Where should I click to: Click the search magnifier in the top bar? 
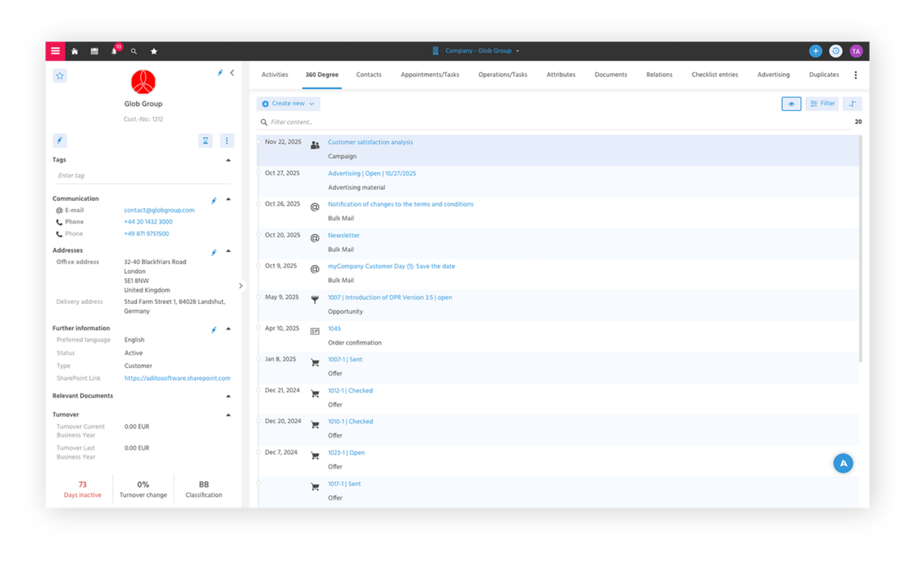[x=134, y=50]
